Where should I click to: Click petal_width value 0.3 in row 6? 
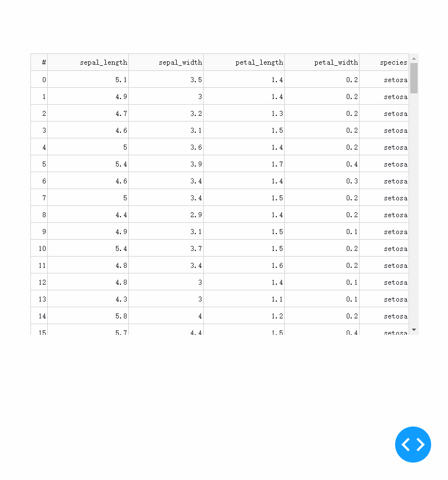[322, 181]
